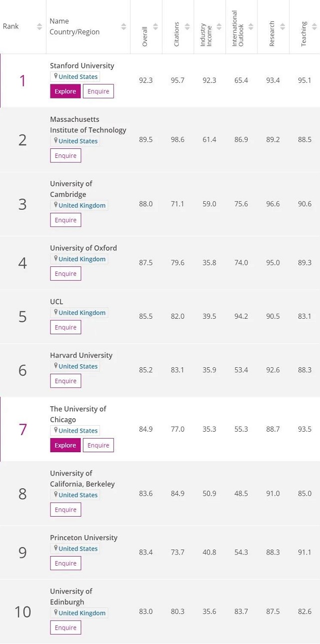Click Enquire for Princeton University

coord(65,563)
